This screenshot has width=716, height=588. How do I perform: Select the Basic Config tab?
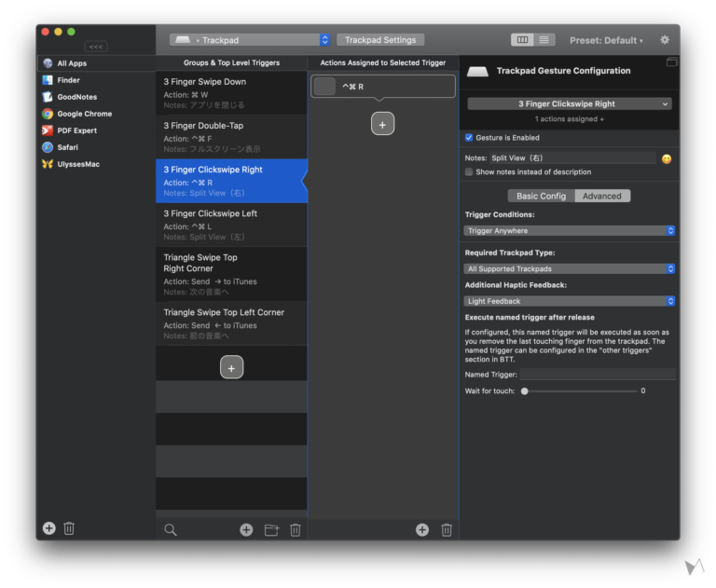(x=541, y=196)
